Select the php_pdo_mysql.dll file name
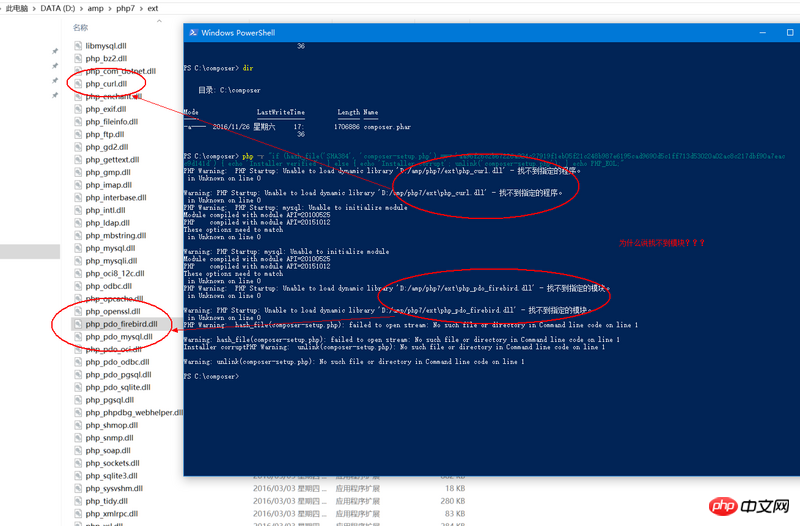800x526 pixels. click(119, 337)
